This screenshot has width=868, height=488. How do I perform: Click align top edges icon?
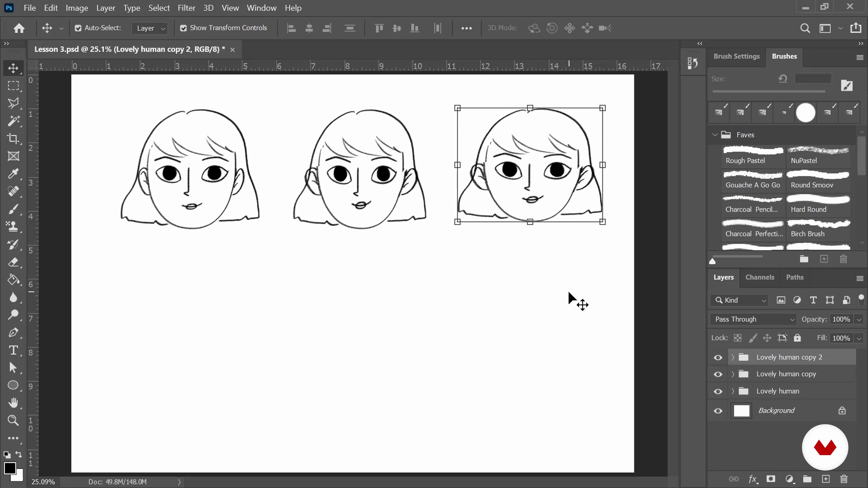pos(379,28)
